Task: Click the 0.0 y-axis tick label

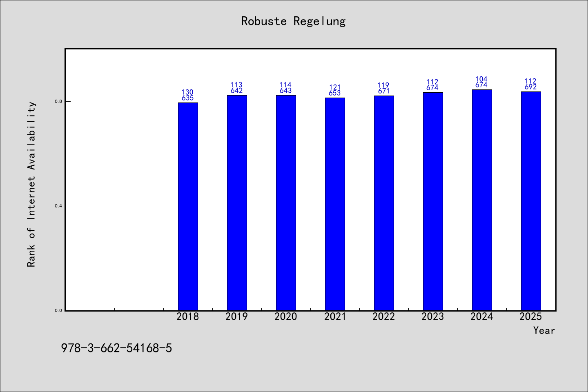Action: click(58, 310)
